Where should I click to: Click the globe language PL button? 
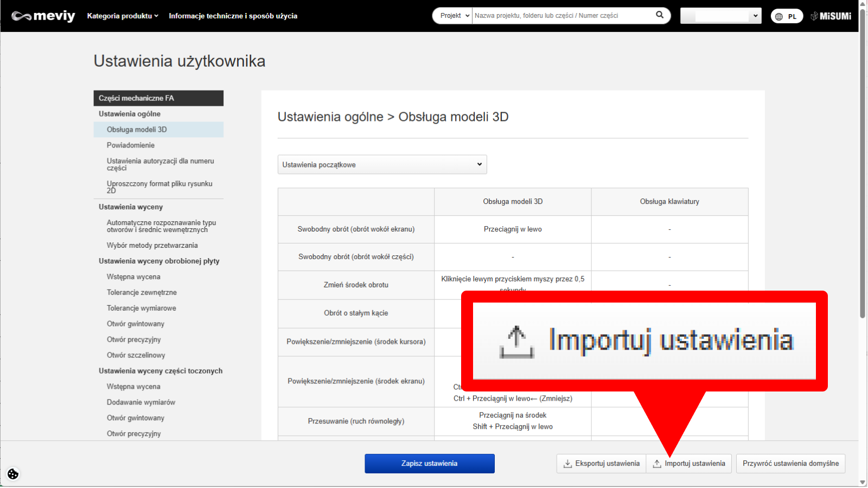point(786,16)
